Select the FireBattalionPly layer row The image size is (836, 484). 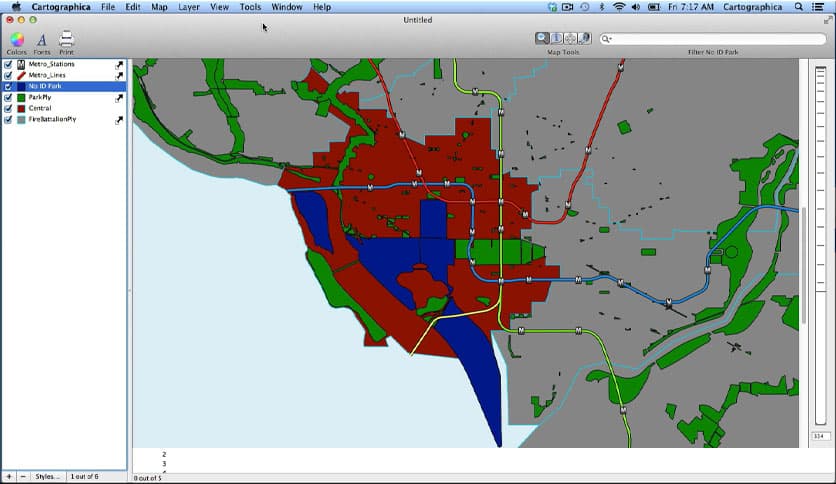(x=64, y=120)
